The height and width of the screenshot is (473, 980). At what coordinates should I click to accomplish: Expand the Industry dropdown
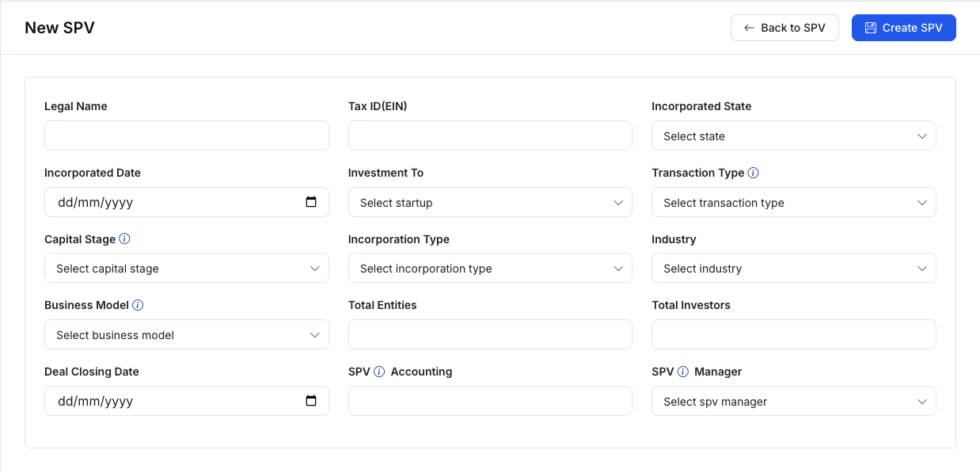(x=793, y=269)
